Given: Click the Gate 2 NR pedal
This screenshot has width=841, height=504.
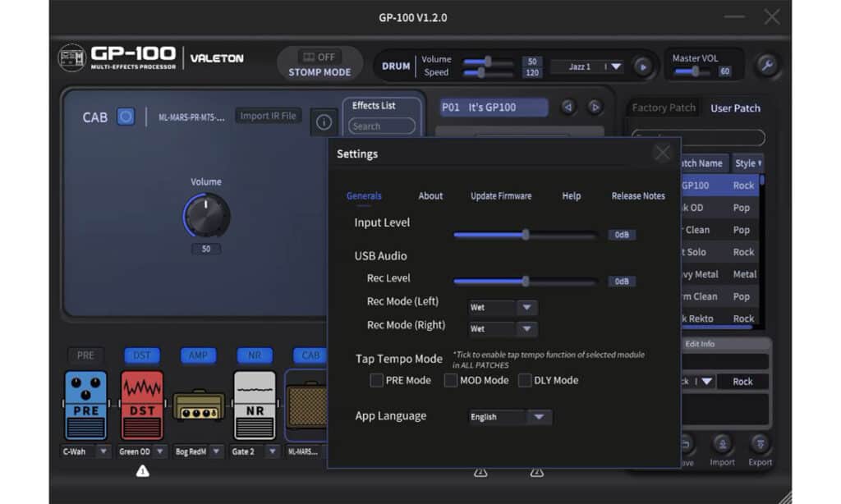Looking at the screenshot, I should coord(255,405).
